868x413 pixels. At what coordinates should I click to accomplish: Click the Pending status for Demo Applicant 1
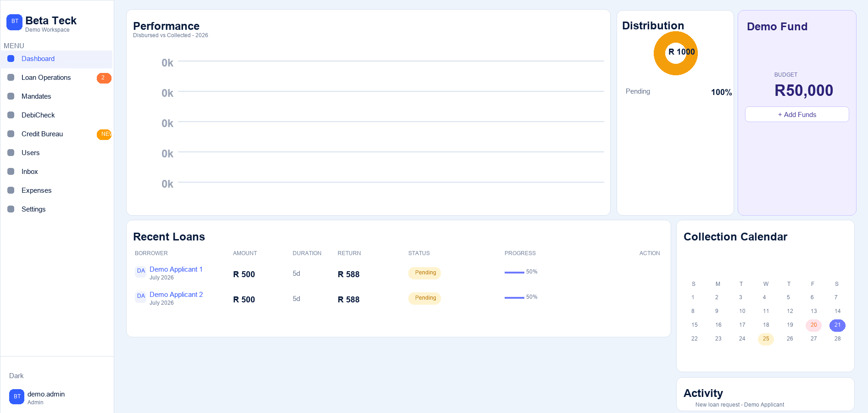425,273
